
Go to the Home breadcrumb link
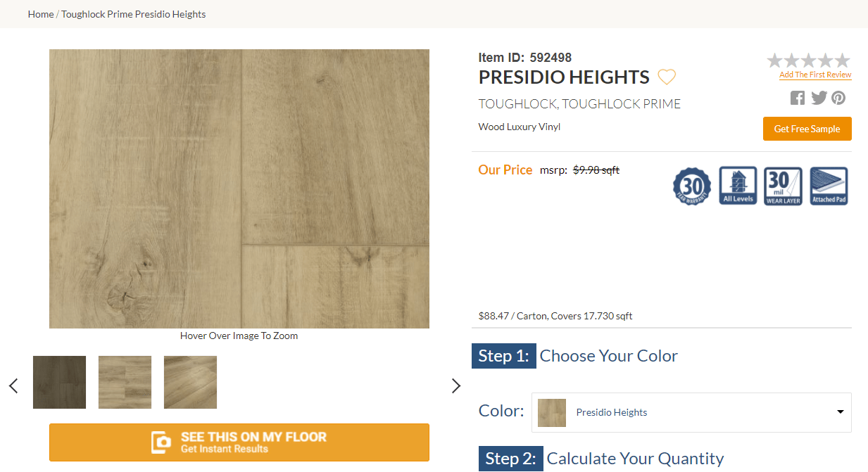[x=40, y=13]
